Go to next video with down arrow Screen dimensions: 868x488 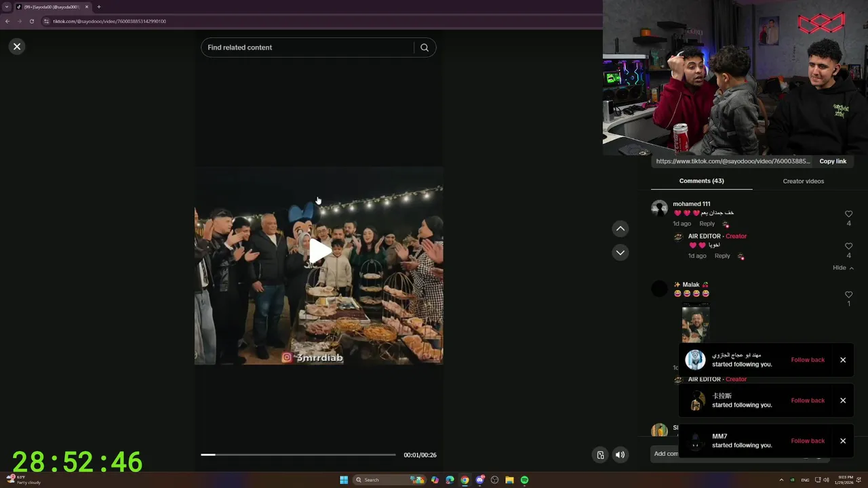[x=620, y=252]
